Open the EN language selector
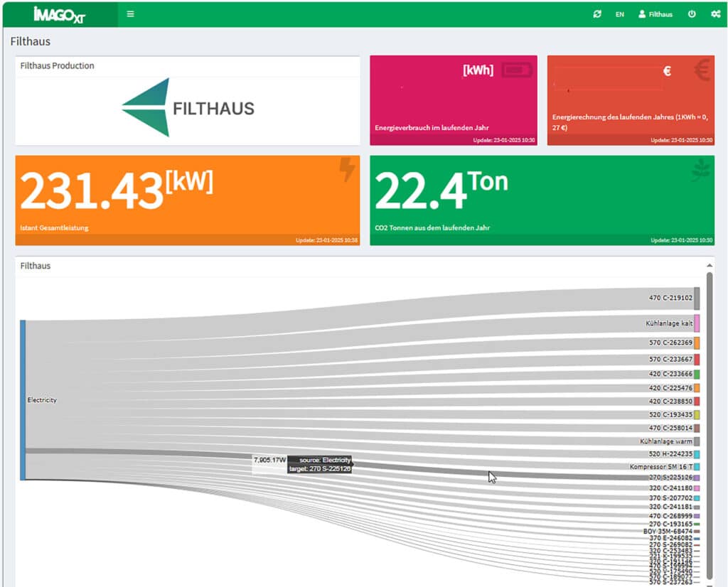 point(620,14)
